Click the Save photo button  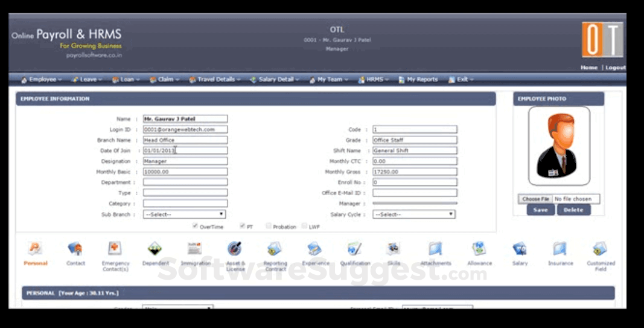click(x=541, y=210)
